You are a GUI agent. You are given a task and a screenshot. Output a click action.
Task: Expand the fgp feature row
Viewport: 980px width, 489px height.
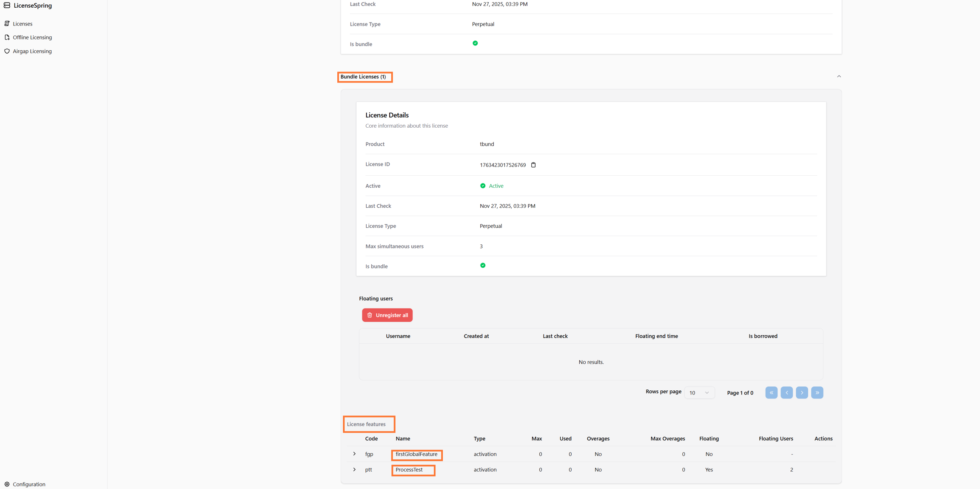pos(354,454)
